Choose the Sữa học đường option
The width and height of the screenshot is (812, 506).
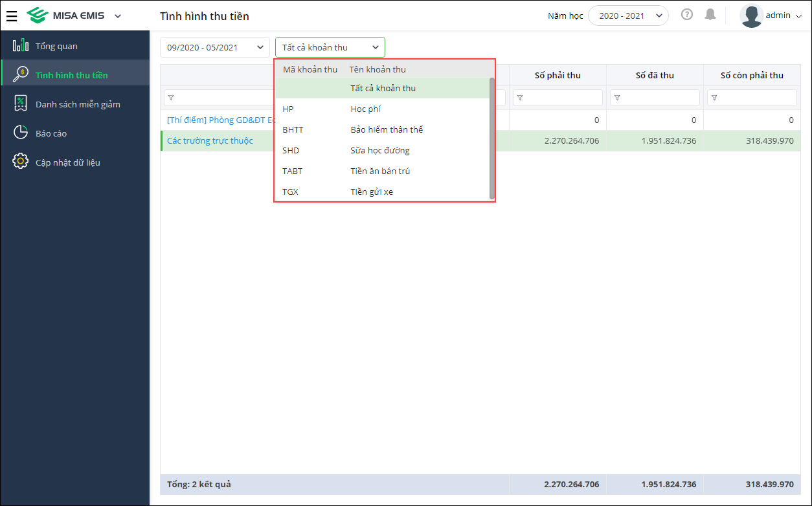pos(382,150)
